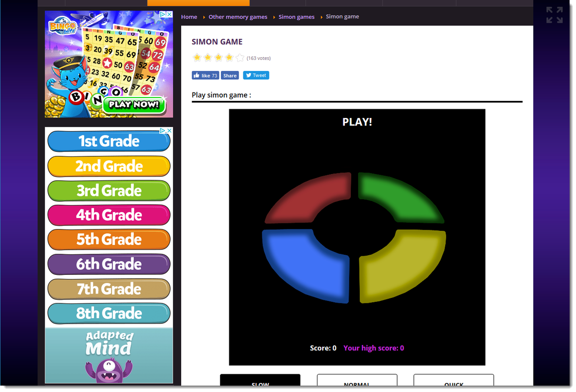Rate the game with the fourth star

pyautogui.click(x=229, y=58)
